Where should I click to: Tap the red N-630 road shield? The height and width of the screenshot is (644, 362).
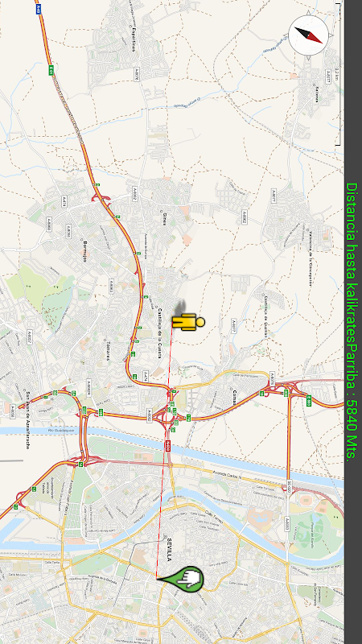point(168,447)
